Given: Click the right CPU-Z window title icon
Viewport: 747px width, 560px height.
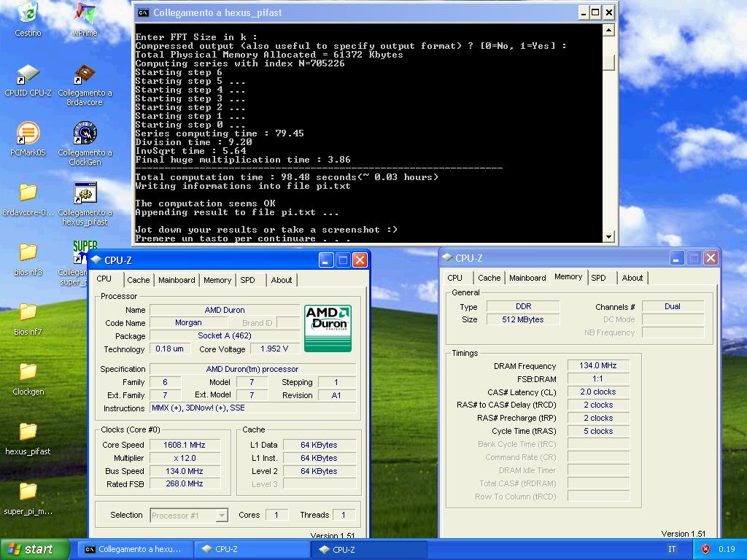Looking at the screenshot, I should click(x=447, y=257).
